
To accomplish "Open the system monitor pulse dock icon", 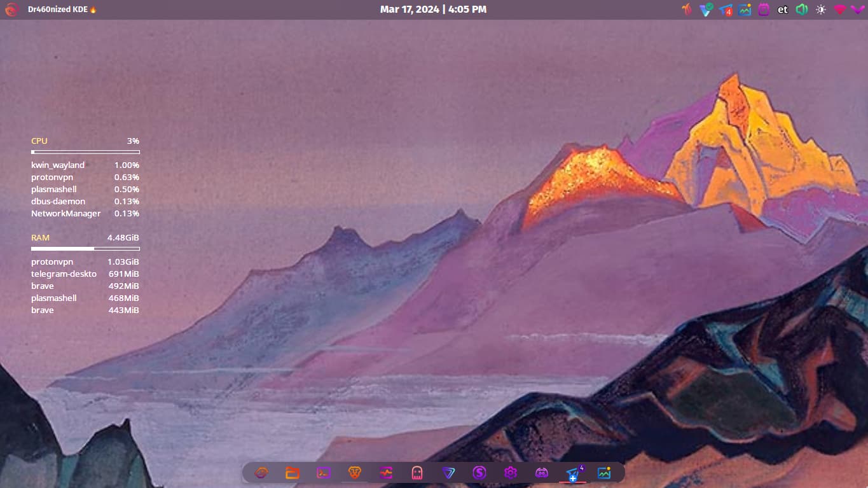I will [386, 473].
